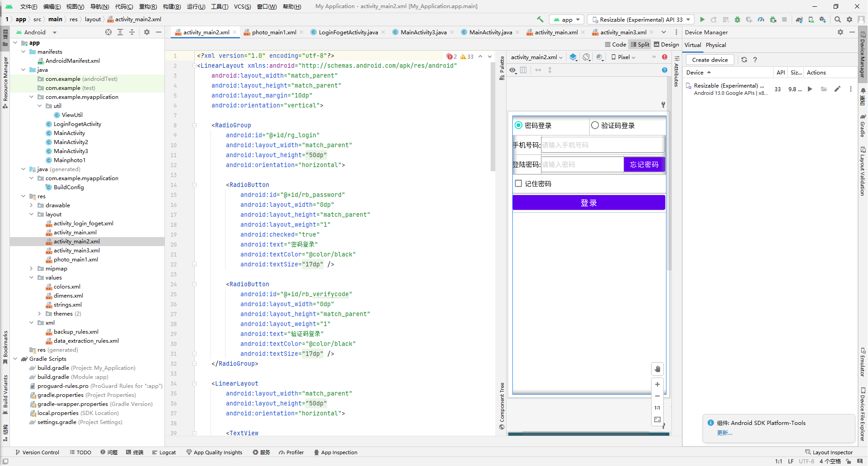
Task: Switch to Design view mode
Action: 666,44
